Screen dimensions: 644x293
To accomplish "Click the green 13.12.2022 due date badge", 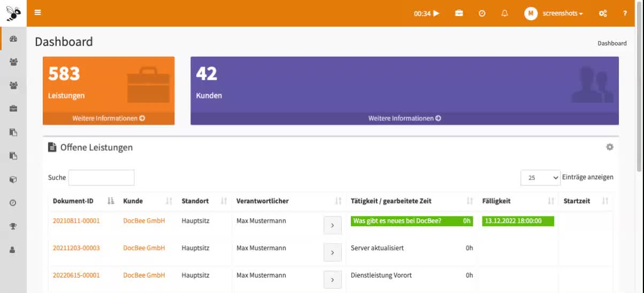I will pyautogui.click(x=518, y=221).
